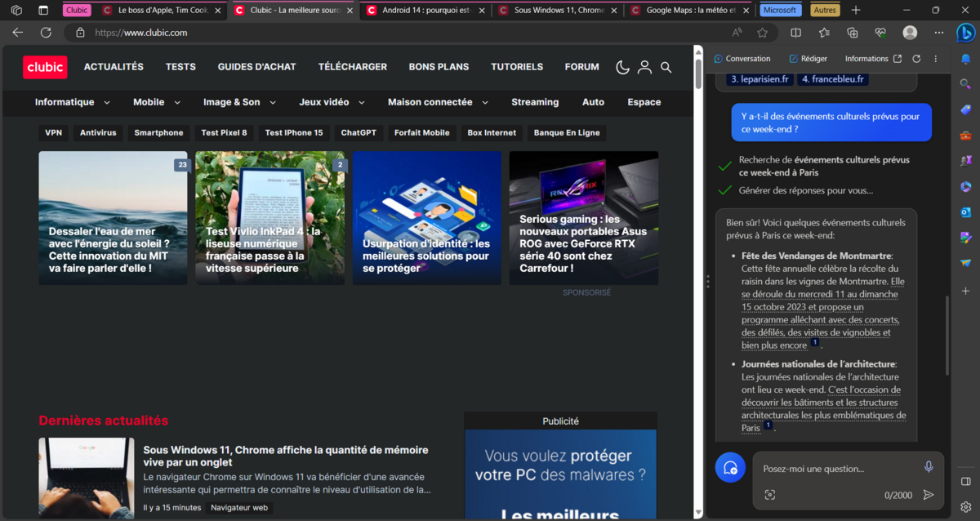Open the browser Settings and more menu
980x521 pixels.
938,33
